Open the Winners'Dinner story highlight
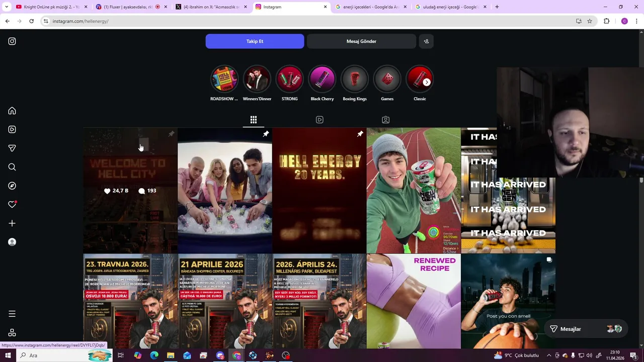The image size is (644, 362). 257,83
